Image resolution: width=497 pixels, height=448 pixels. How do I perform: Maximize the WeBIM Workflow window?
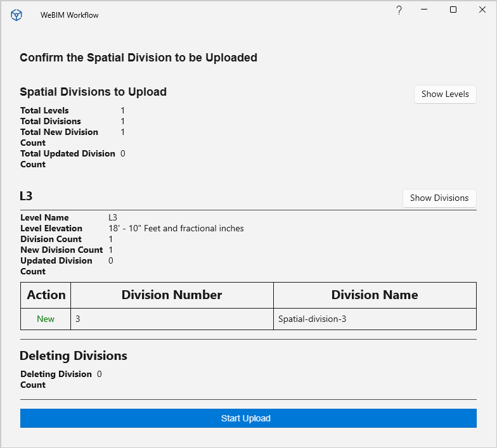(453, 10)
